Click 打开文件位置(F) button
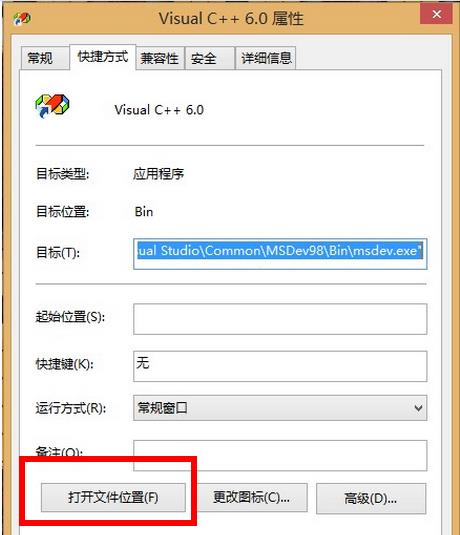460x535 pixels. [113, 497]
